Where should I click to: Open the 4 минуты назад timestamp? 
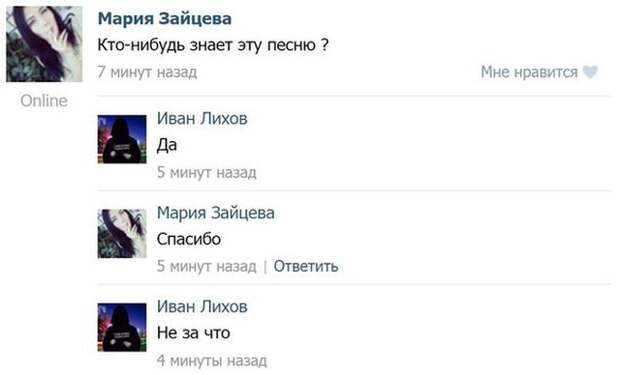[x=212, y=360]
